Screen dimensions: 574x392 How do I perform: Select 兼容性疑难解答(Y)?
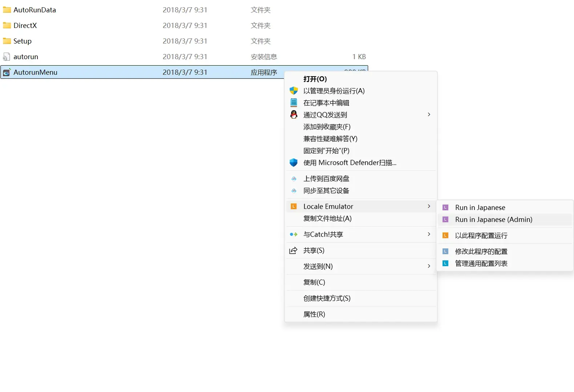click(361, 139)
